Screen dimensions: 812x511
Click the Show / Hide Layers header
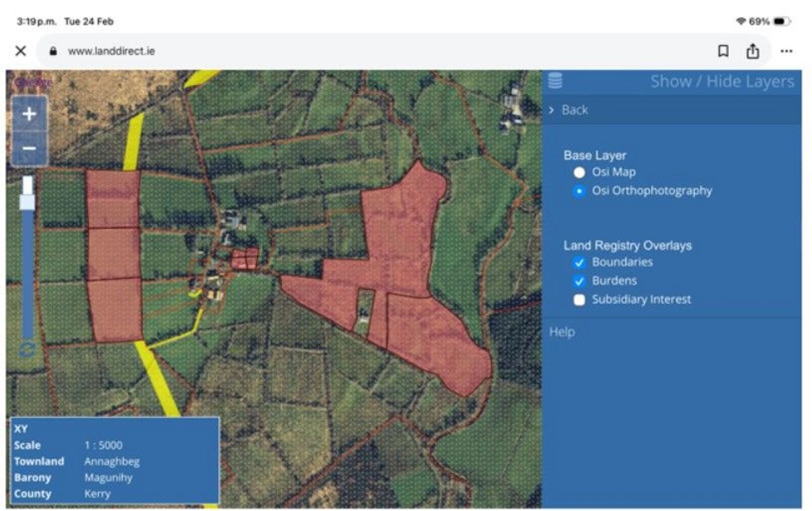click(x=722, y=82)
